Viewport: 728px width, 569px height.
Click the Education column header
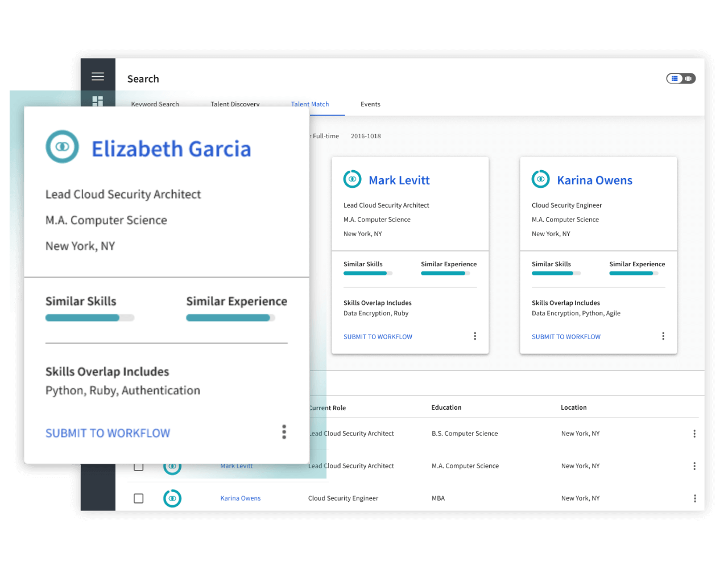click(446, 407)
